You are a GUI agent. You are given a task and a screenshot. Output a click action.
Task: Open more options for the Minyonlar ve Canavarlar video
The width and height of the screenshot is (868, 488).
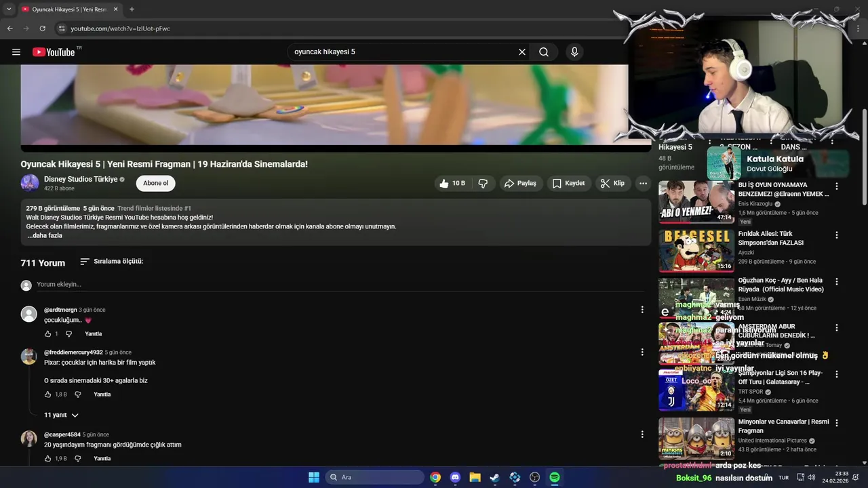click(836, 422)
